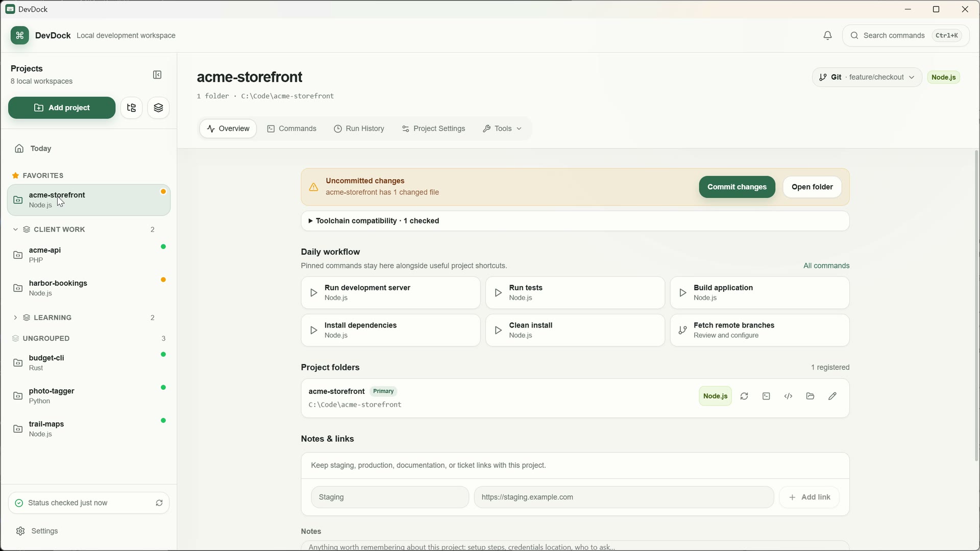Open the budget-cli project
Image resolution: width=980 pixels, height=551 pixels.
pyautogui.click(x=89, y=363)
